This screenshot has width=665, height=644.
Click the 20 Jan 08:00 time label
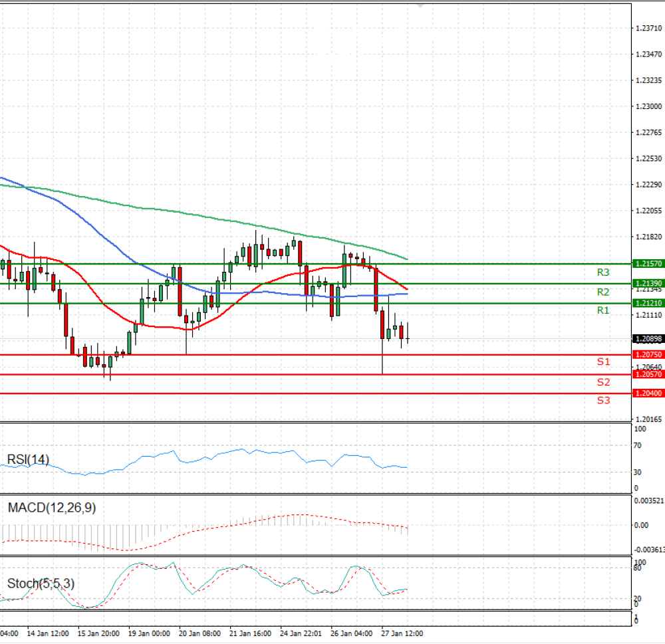[x=199, y=633]
